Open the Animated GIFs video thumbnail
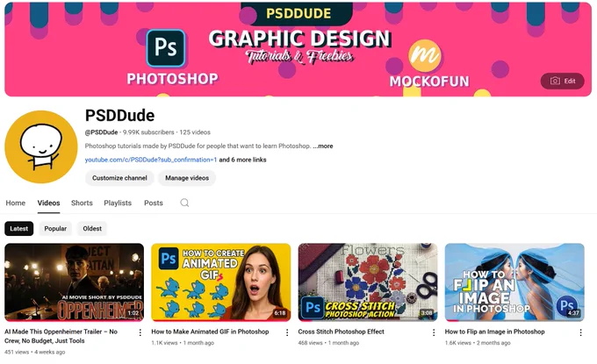Screen dimensions: 597x364 pyautogui.click(x=221, y=282)
